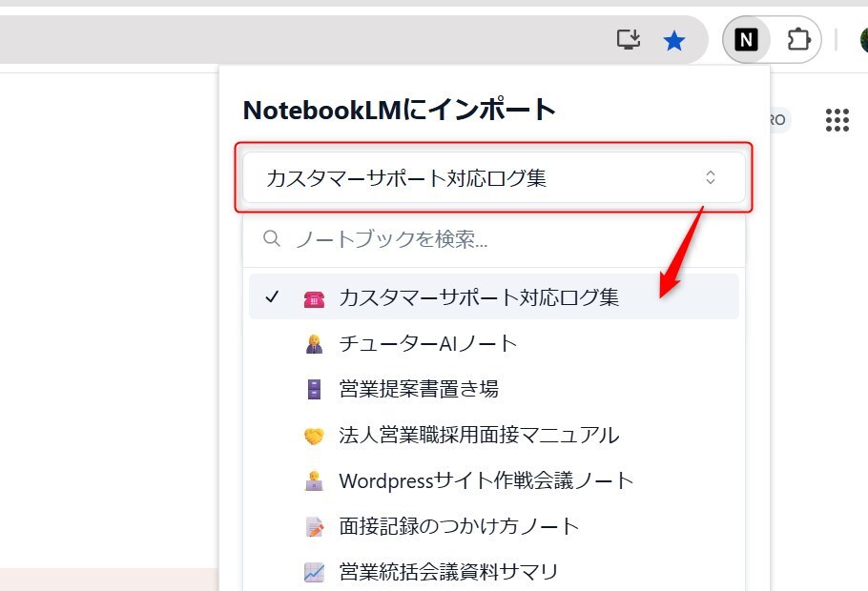Viewport: 868px width, 591px height.
Task: Click the checkmark on カスタマーサポート対応ログ集 row
Action: click(272, 297)
